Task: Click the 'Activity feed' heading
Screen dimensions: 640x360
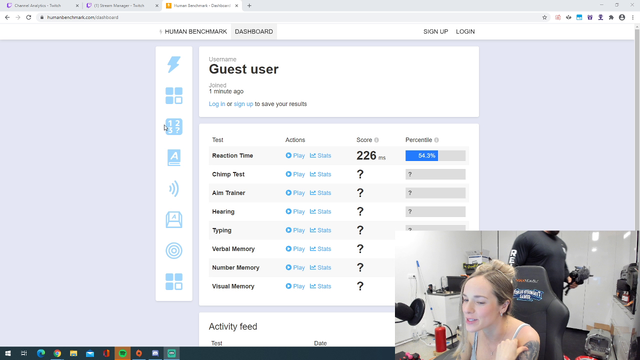Action: (233, 327)
